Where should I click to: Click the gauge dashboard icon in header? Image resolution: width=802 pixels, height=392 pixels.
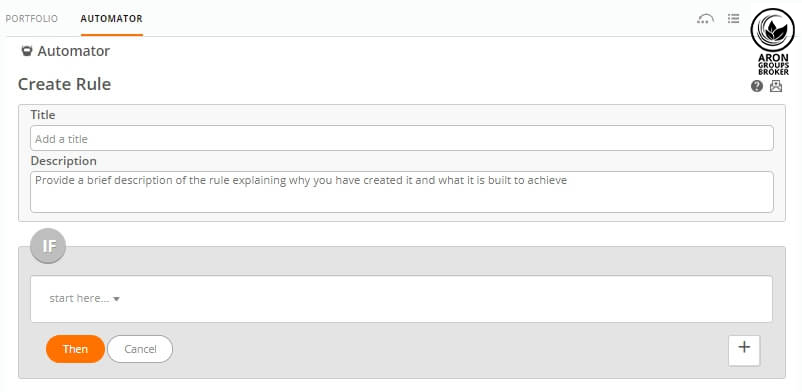[705, 19]
